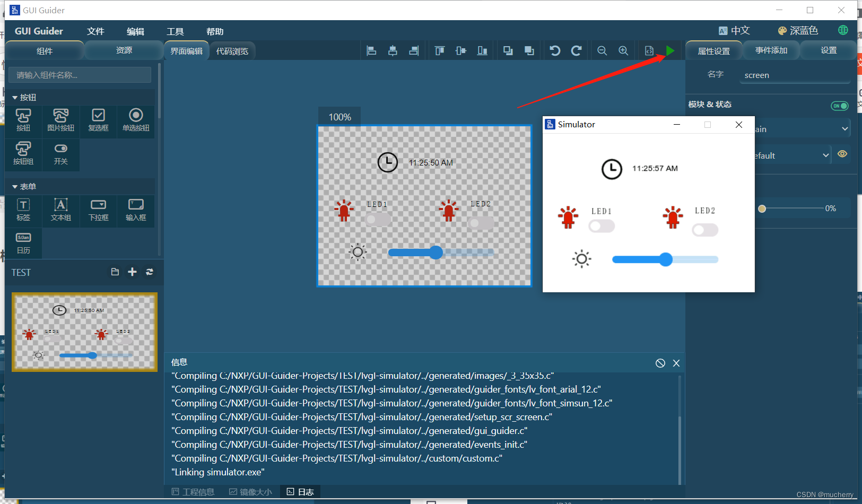The height and width of the screenshot is (504, 862).
Task: Open the 属性设置 tab
Action: coord(713,50)
